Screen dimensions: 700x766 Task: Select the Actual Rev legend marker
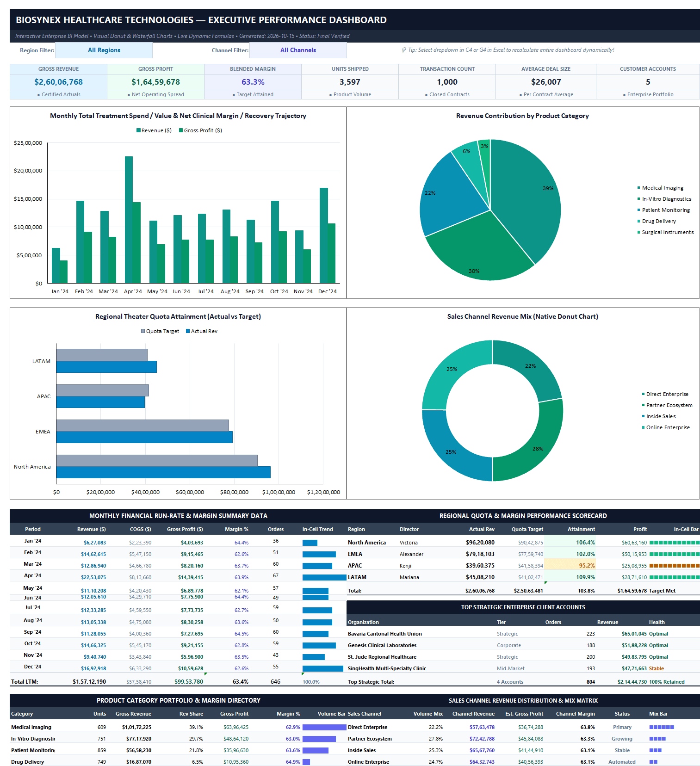click(188, 331)
